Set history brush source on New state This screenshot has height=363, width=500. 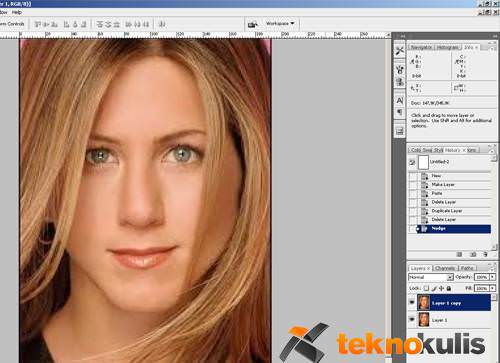[413, 176]
